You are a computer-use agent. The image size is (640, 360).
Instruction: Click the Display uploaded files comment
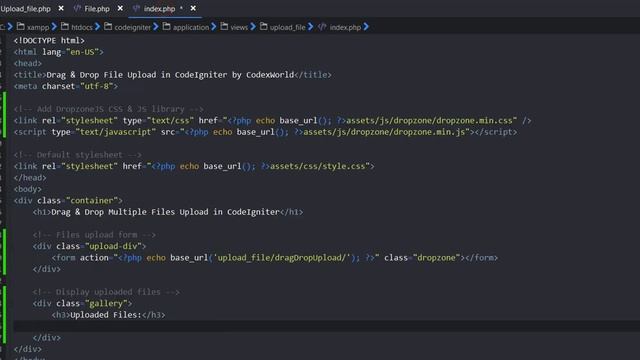coord(106,292)
